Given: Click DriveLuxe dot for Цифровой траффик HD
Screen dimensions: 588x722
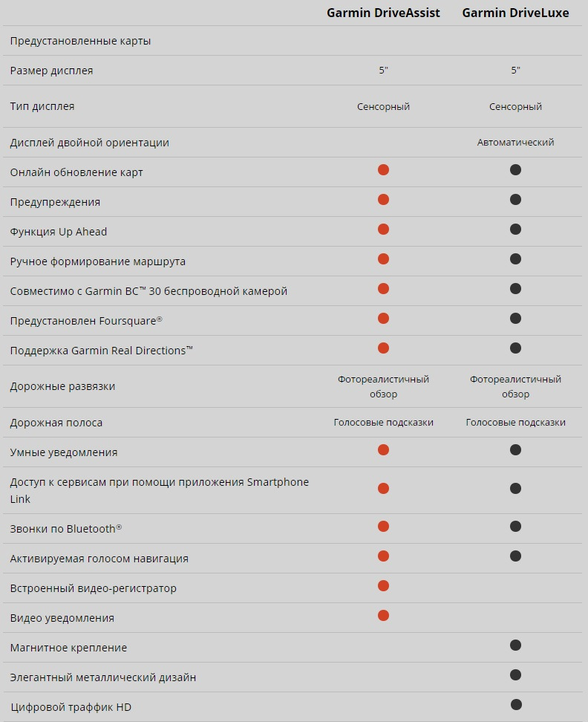Looking at the screenshot, I should [x=515, y=705].
